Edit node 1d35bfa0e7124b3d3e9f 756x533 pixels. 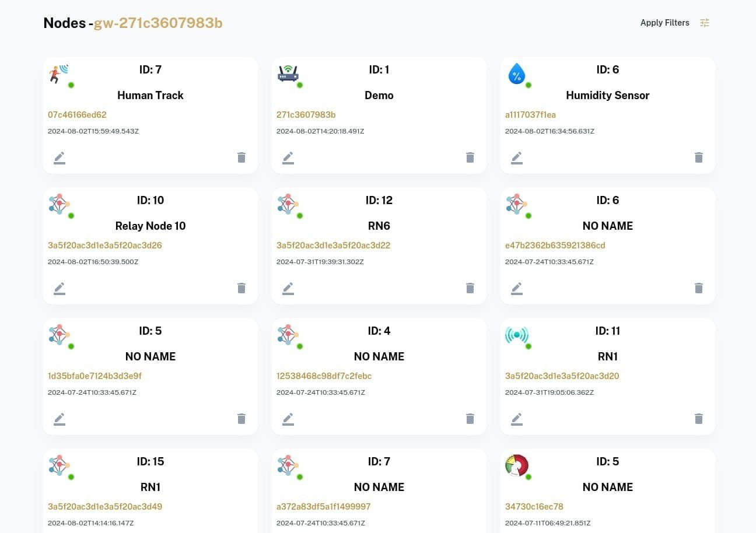tap(60, 419)
